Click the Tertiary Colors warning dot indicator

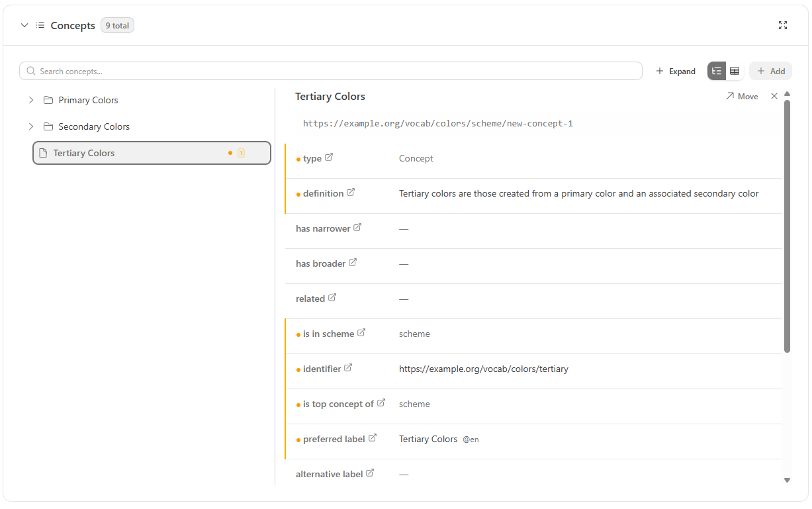pyautogui.click(x=230, y=152)
